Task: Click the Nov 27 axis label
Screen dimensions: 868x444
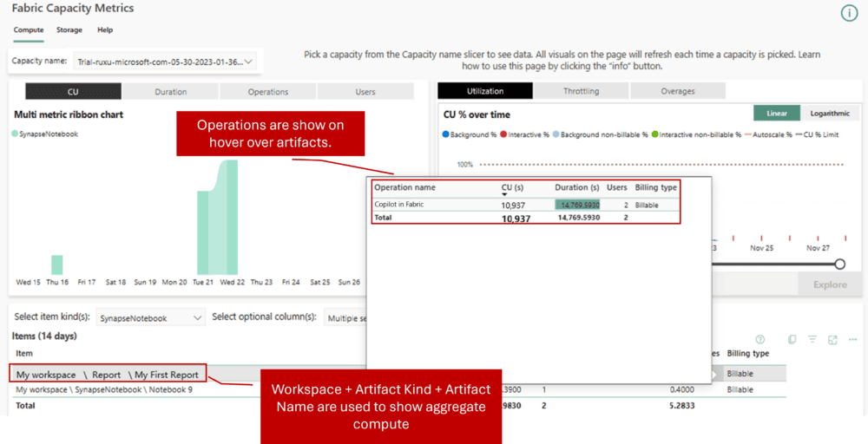Action: pos(819,248)
